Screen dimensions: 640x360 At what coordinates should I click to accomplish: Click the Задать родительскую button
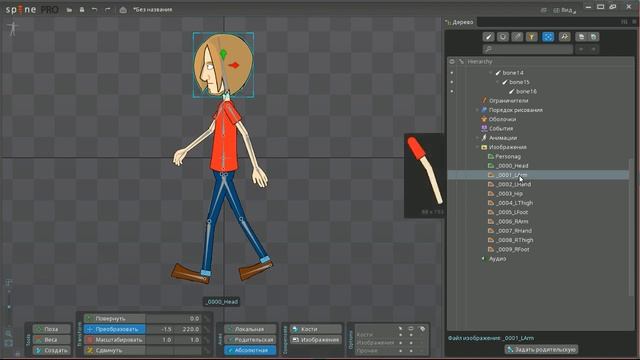click(541, 350)
